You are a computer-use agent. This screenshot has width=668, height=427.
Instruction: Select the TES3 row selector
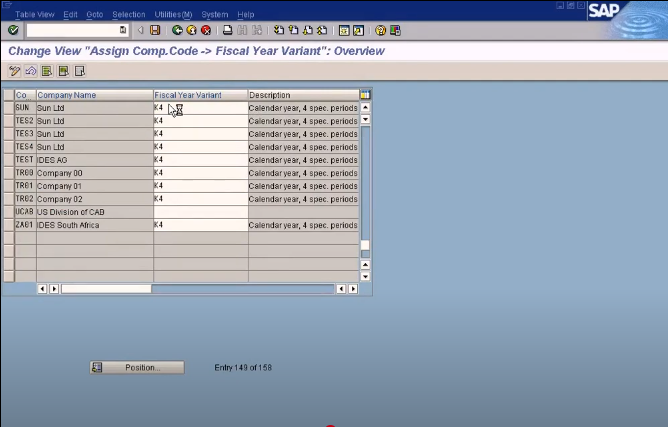click(9, 134)
